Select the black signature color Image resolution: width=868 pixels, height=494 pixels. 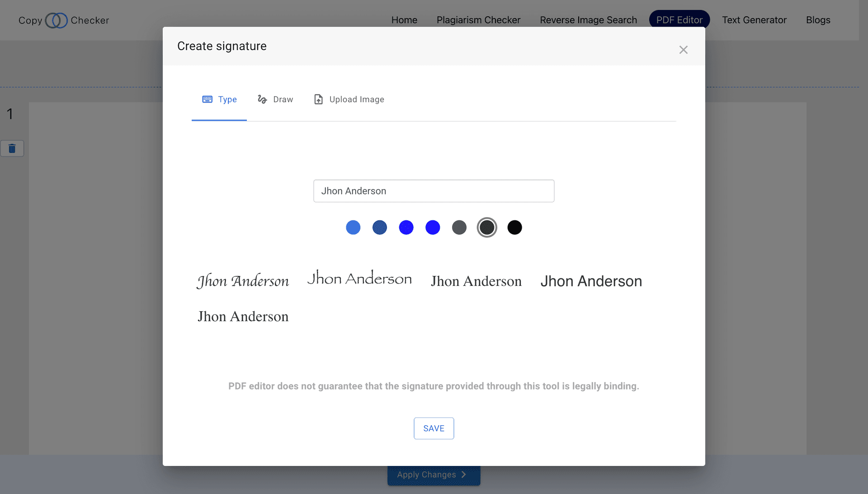[x=514, y=227]
